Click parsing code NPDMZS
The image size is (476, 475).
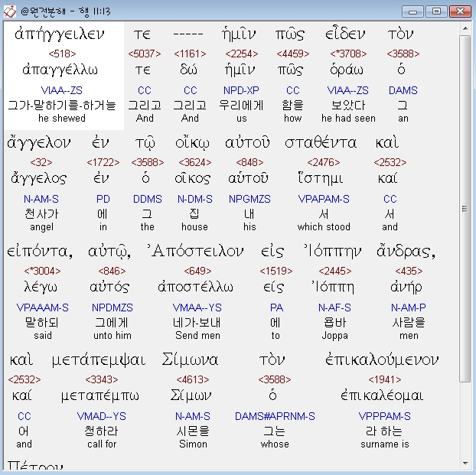click(x=112, y=307)
